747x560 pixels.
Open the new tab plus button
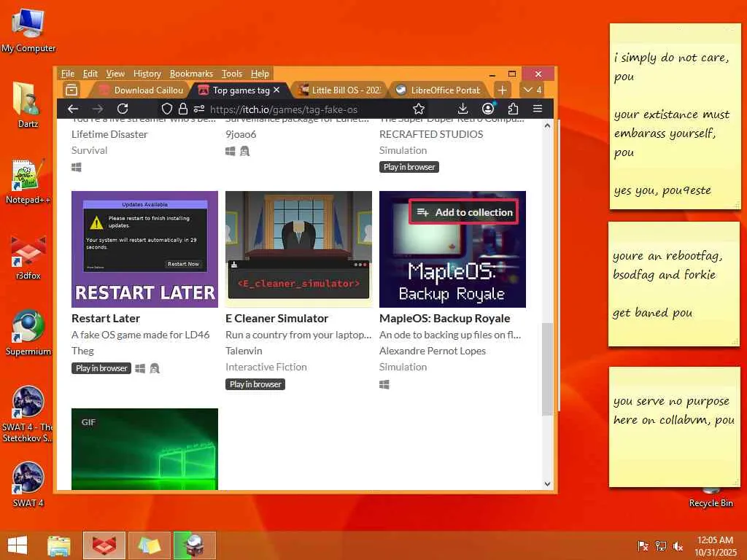[502, 90]
